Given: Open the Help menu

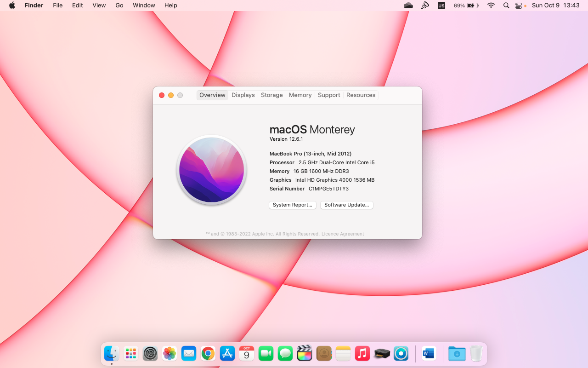Looking at the screenshot, I should tap(171, 6).
